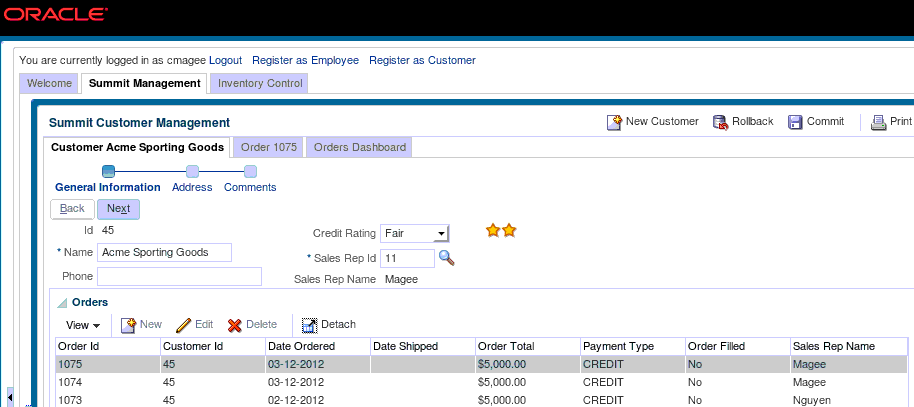Open the View menu dropdown
The width and height of the screenshot is (914, 407).
83,325
